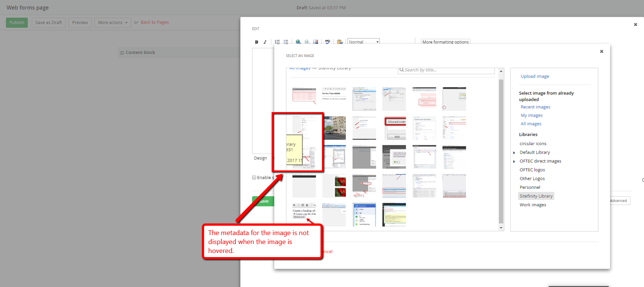Click the Advanced button
This screenshot has height=287, width=644.
pos(618,201)
